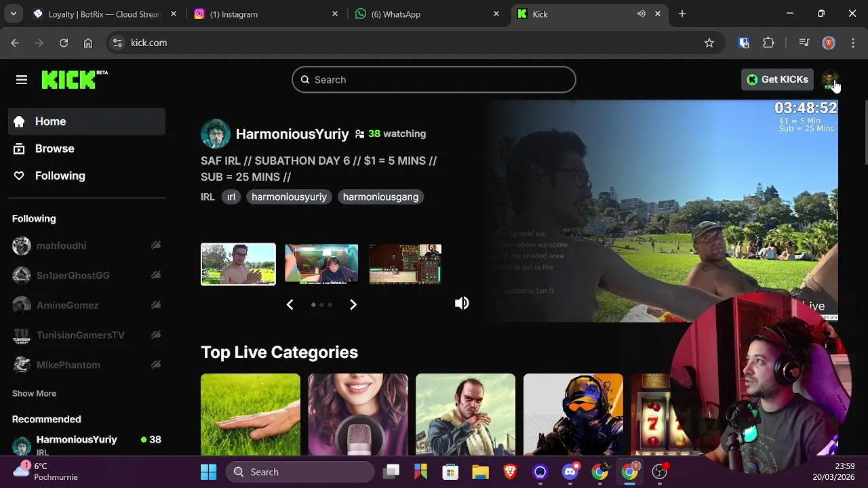The height and width of the screenshot is (488, 868).
Task: Open Chrome's three-dot menu
Action: [853, 43]
